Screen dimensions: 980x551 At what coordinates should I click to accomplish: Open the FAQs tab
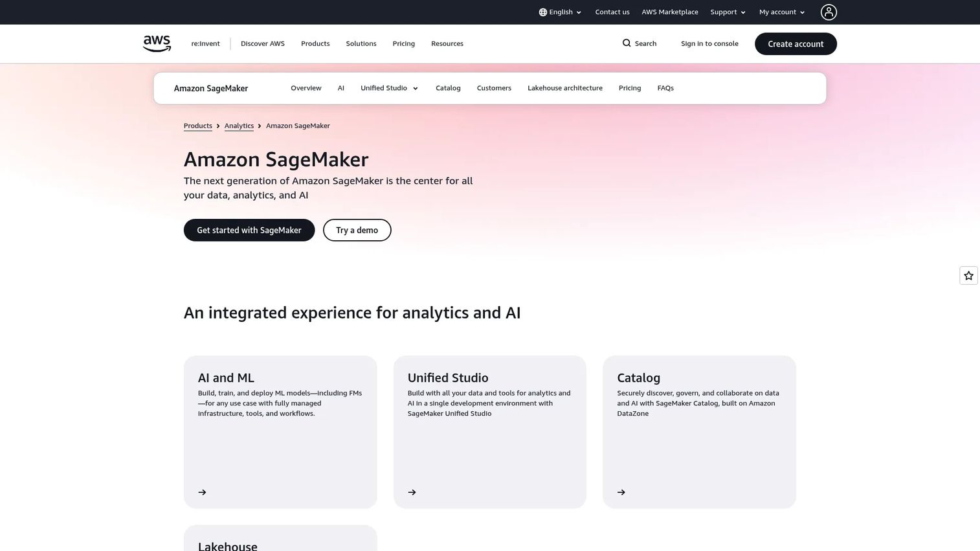click(665, 88)
